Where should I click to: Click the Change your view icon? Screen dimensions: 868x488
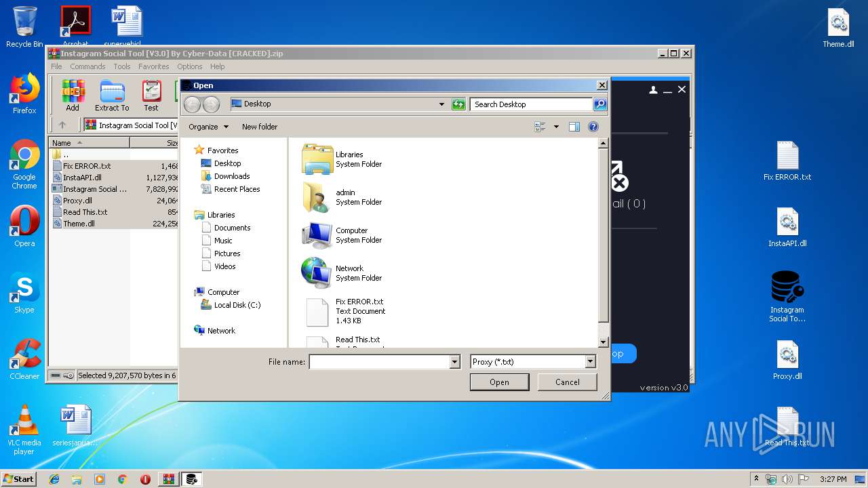point(540,127)
